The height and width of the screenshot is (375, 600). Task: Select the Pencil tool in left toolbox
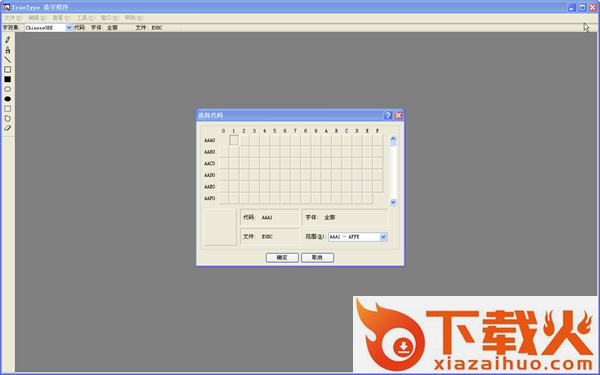[8, 39]
